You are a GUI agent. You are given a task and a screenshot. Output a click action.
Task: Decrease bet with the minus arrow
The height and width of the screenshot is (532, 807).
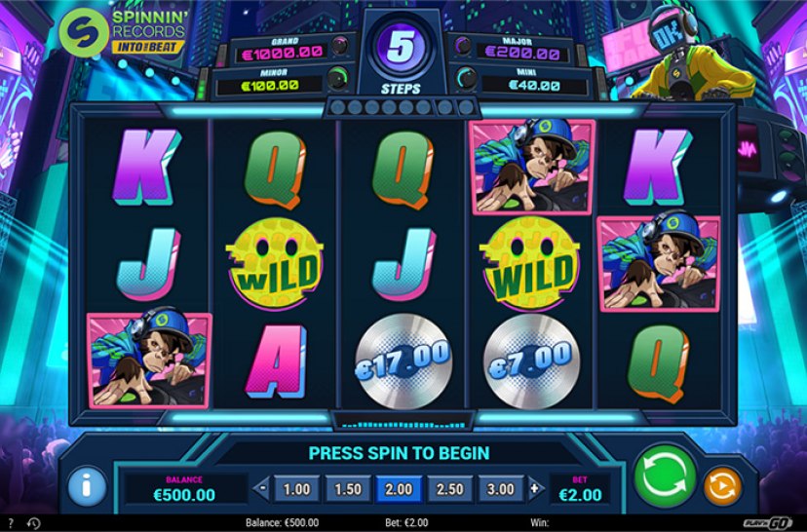(x=262, y=488)
